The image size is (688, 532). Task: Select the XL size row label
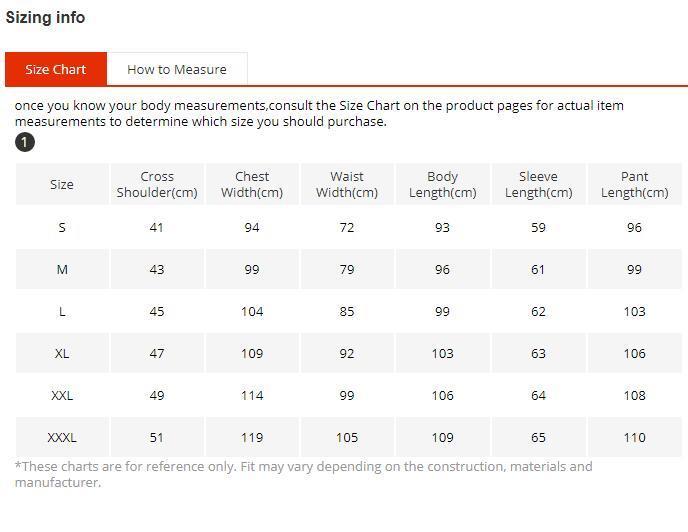(x=62, y=353)
